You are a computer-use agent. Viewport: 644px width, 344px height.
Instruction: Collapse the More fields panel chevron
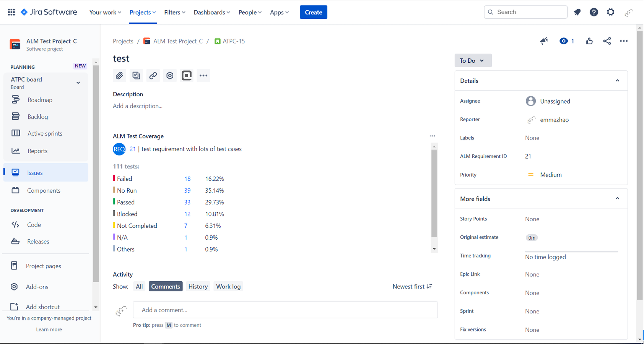click(x=617, y=198)
